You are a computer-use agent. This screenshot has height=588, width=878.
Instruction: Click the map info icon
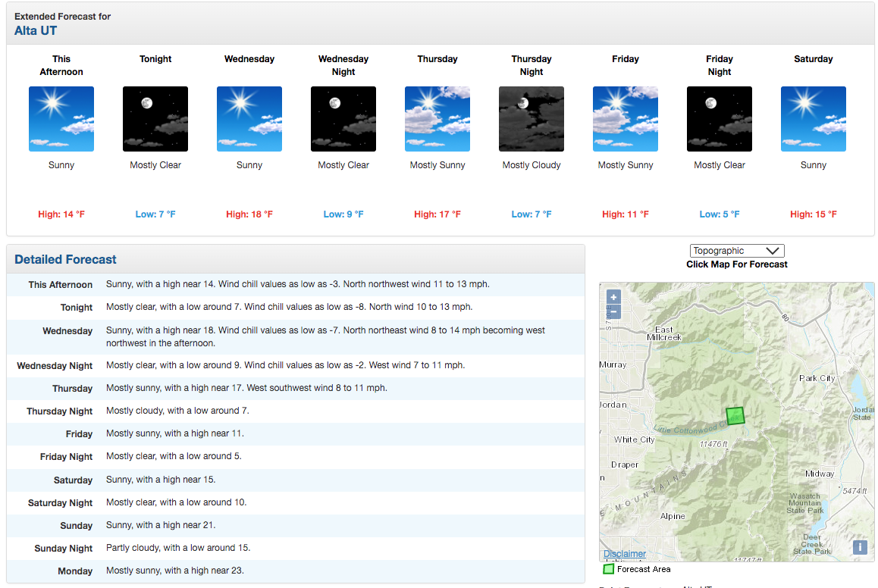point(860,547)
